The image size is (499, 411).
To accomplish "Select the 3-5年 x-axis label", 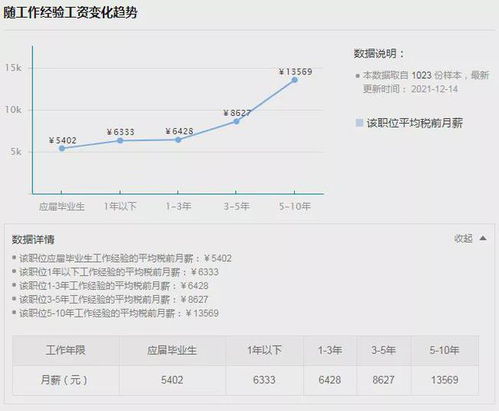I will (x=236, y=206).
